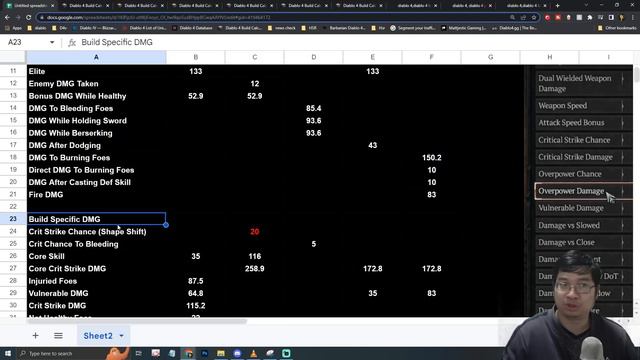Screen dimensions: 640x360
Task: Open Photoshop from the taskbar
Action: click(204, 353)
